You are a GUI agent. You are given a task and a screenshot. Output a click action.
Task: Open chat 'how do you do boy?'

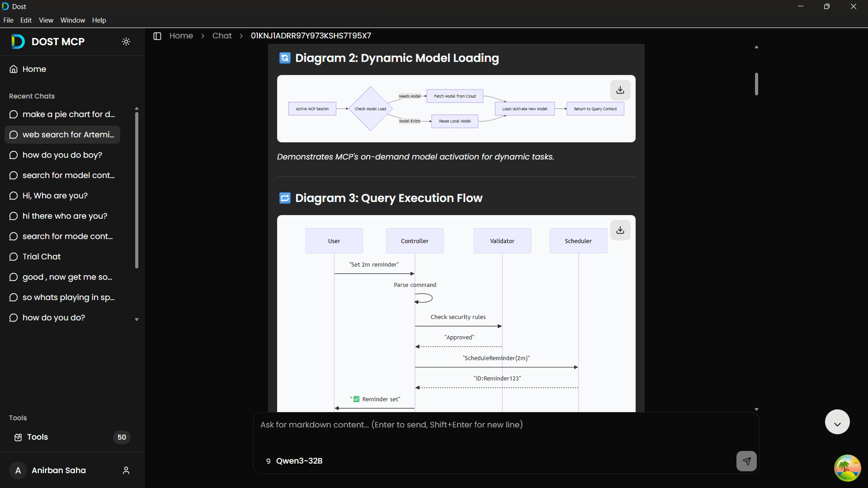(x=62, y=155)
